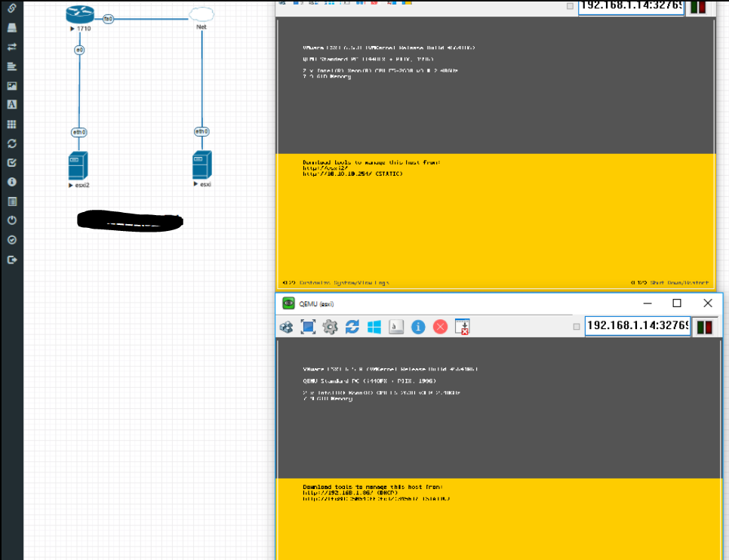Image resolution: width=729 pixels, height=560 pixels.
Task: Click the chain-link icon atop sidebar
Action: [x=12, y=8]
